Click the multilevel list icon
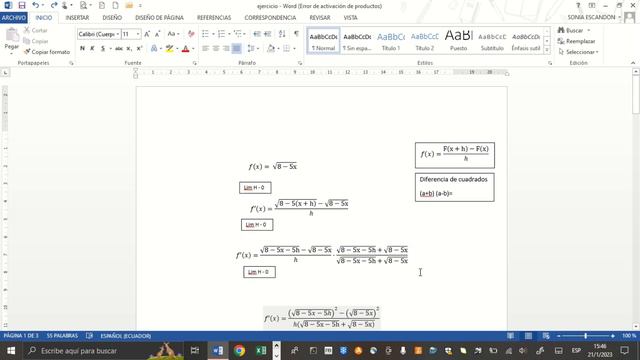Viewport: 640px width, 360px height. tap(238, 34)
